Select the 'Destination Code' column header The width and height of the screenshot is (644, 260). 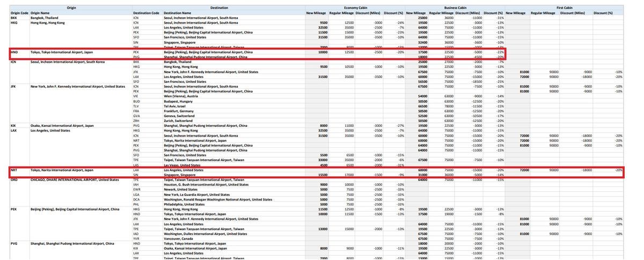click(147, 12)
